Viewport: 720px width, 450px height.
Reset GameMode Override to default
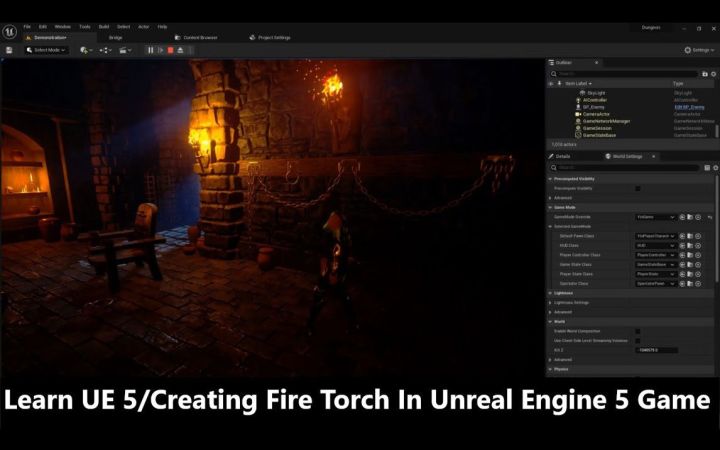coord(710,217)
